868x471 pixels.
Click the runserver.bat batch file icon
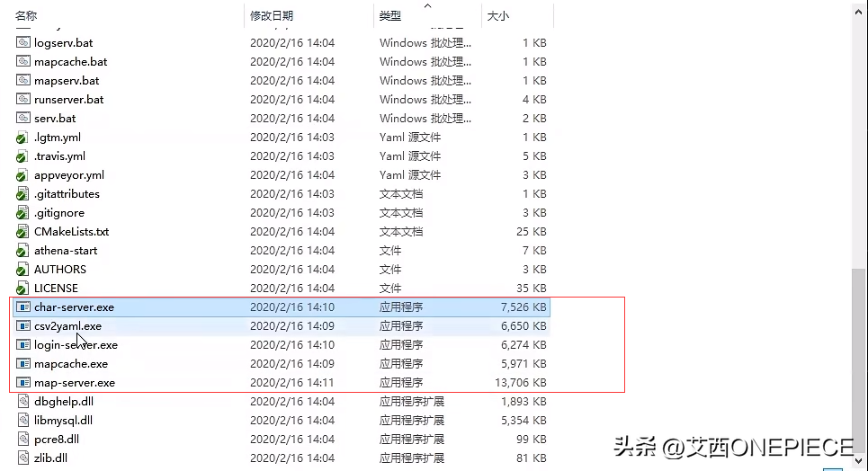point(23,100)
